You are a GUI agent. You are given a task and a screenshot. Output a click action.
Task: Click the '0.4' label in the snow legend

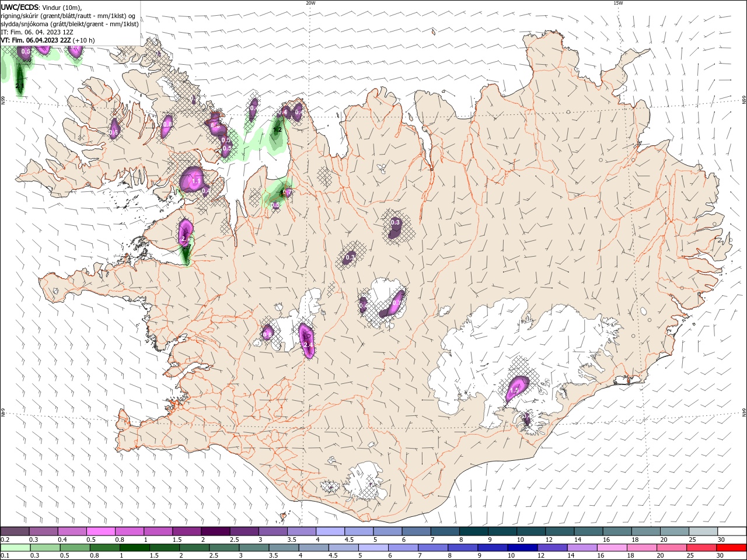tap(62, 540)
